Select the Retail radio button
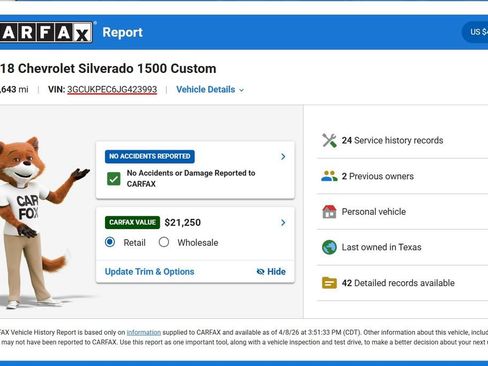 (x=110, y=242)
